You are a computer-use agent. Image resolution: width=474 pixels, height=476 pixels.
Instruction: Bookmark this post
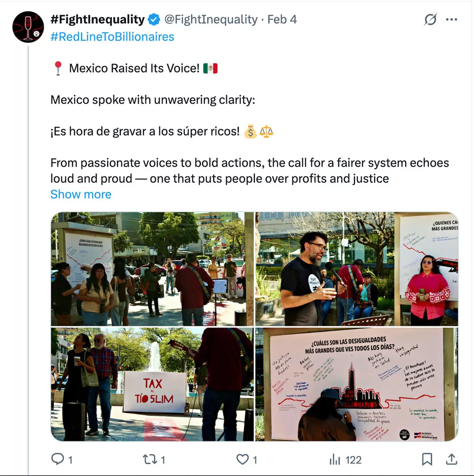click(427, 459)
